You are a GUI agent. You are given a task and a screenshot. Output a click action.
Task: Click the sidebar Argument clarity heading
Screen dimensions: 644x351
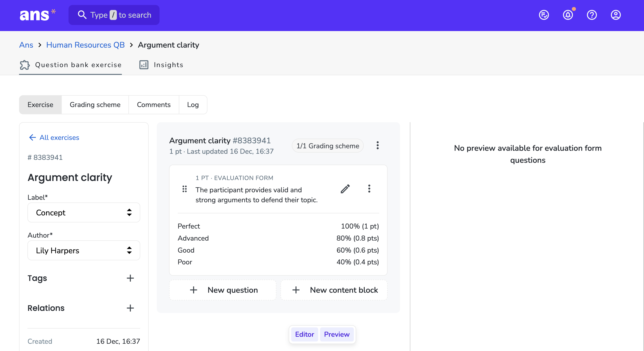[x=70, y=177]
